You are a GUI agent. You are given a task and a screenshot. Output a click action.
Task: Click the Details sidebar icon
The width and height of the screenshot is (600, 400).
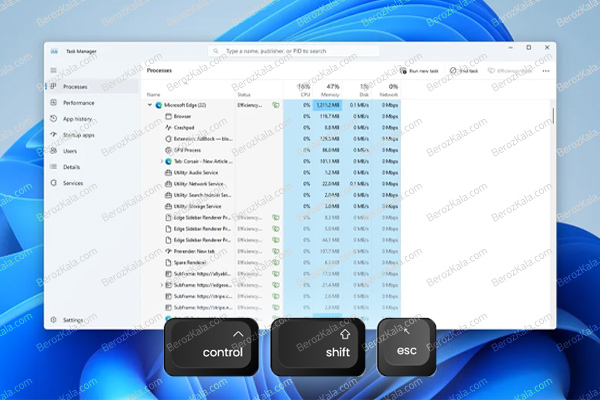point(54,167)
